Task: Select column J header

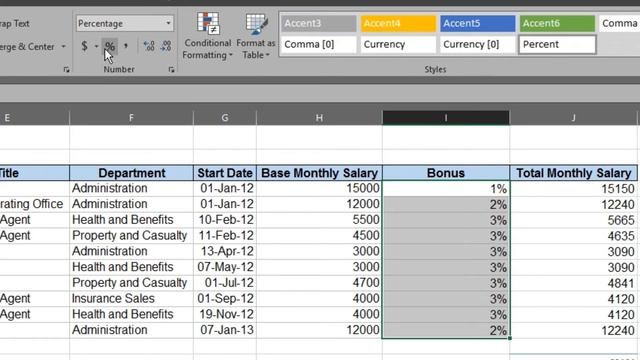Action: pyautogui.click(x=573, y=118)
